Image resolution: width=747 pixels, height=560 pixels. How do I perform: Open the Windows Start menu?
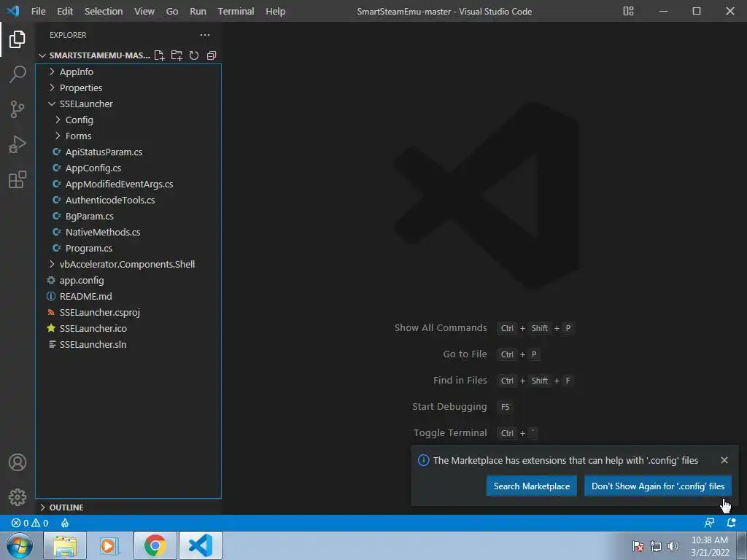point(20,545)
